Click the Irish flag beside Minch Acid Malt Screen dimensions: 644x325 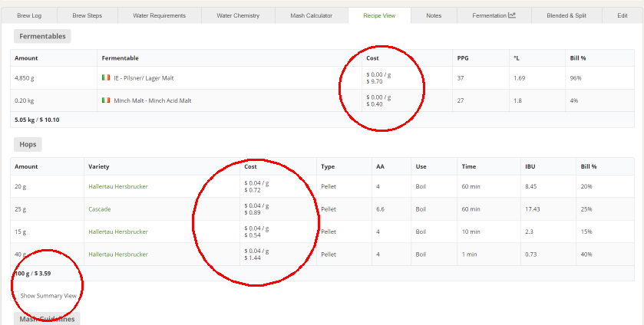point(106,100)
